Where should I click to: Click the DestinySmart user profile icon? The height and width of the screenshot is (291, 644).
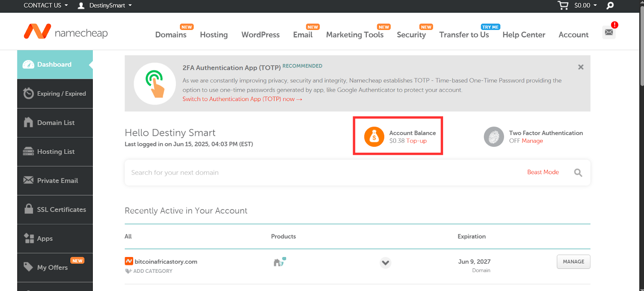click(81, 5)
